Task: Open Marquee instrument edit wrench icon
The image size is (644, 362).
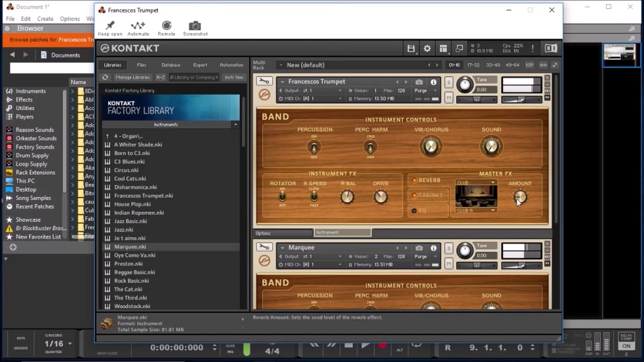Action: (x=264, y=247)
